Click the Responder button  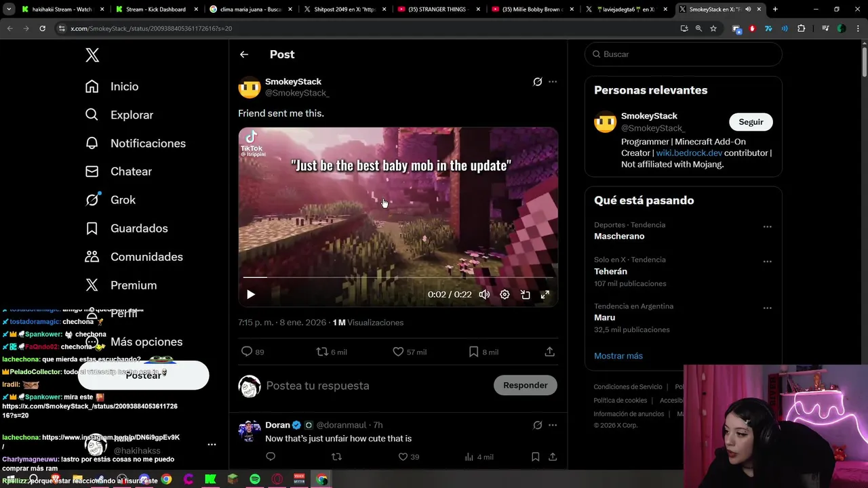tap(526, 385)
